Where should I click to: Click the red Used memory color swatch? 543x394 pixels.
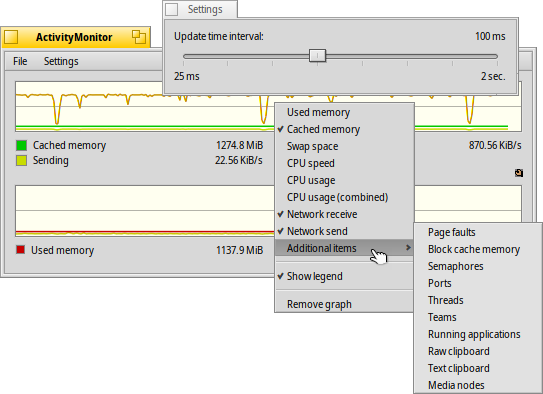[x=20, y=249]
